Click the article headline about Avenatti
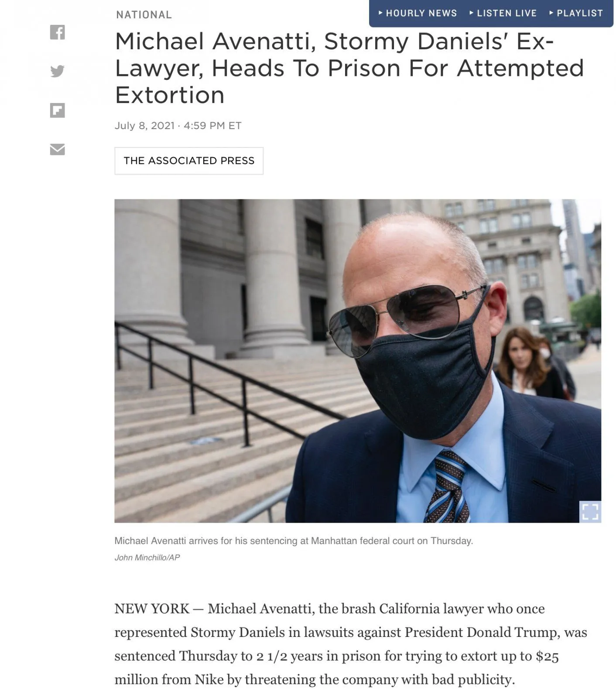The height and width of the screenshot is (698, 616). (349, 68)
